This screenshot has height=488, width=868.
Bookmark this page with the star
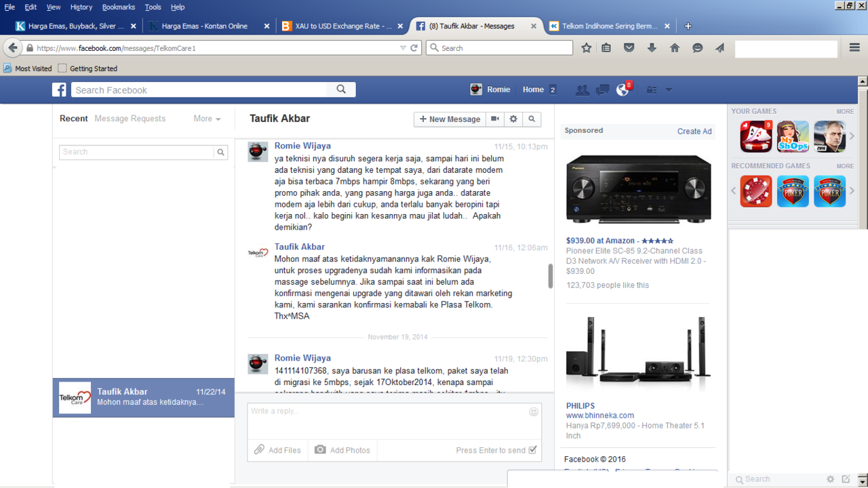[587, 48]
